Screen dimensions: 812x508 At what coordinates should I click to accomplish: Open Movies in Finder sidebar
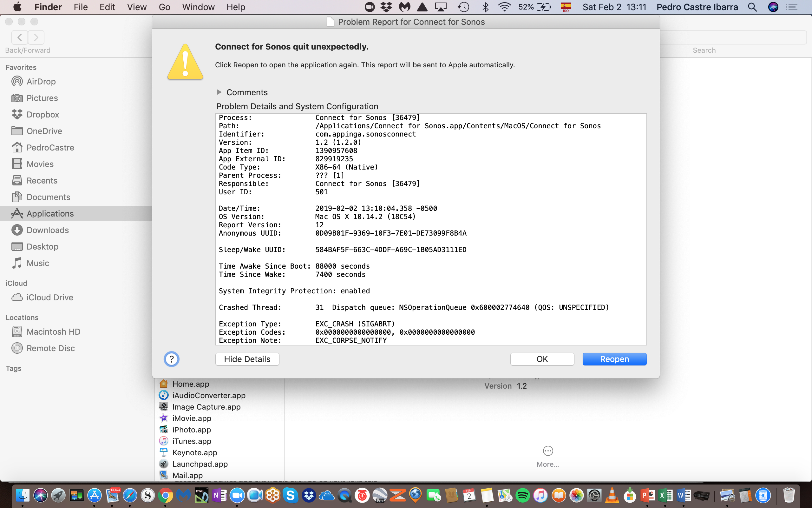[x=40, y=164]
